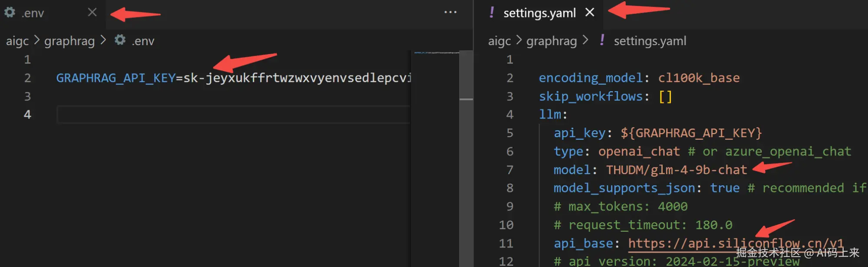Click the model value THUDM/glm-4-9b-chat
Screen dimensions: 868x267
point(676,170)
